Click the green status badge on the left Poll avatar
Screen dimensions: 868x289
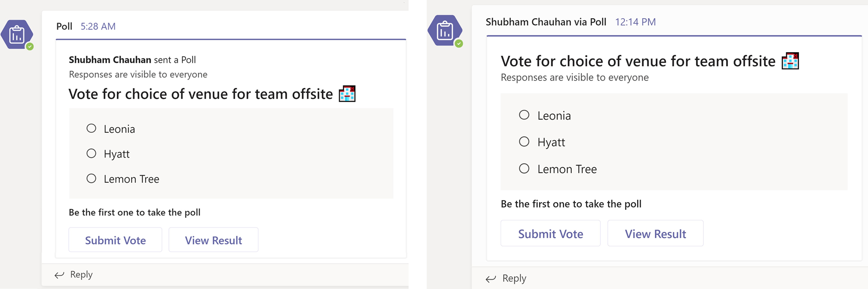pos(30,46)
